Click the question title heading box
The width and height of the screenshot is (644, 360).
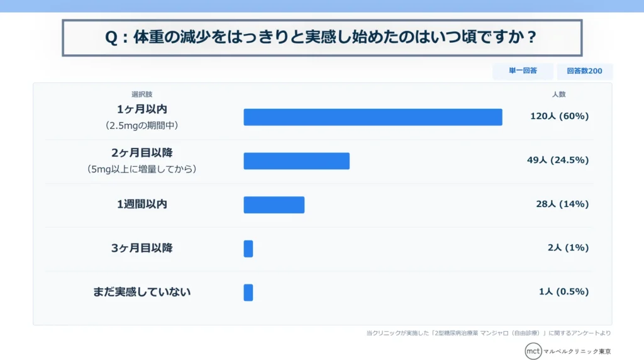point(322,37)
